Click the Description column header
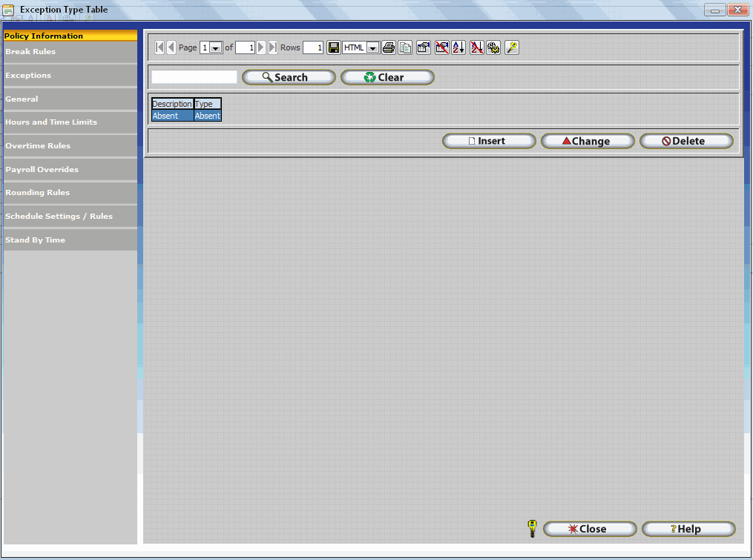 [x=172, y=104]
